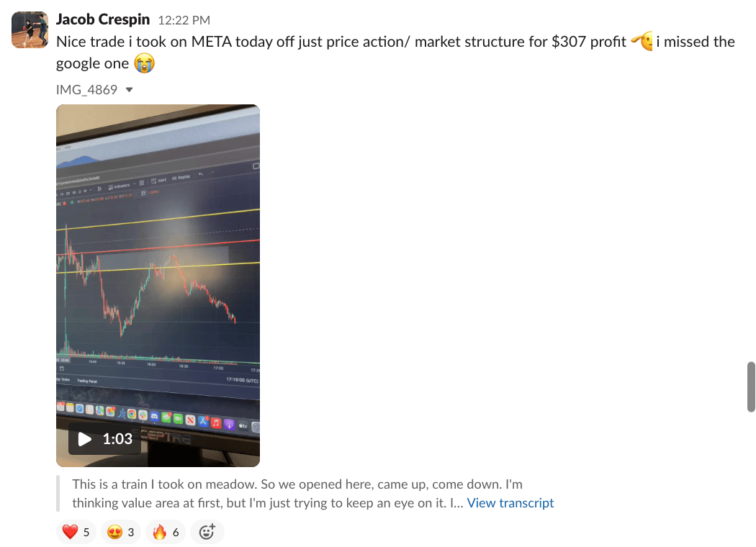This screenshot has height=547, width=756.
Task: Toggle the red heart reaction
Action: [x=76, y=532]
